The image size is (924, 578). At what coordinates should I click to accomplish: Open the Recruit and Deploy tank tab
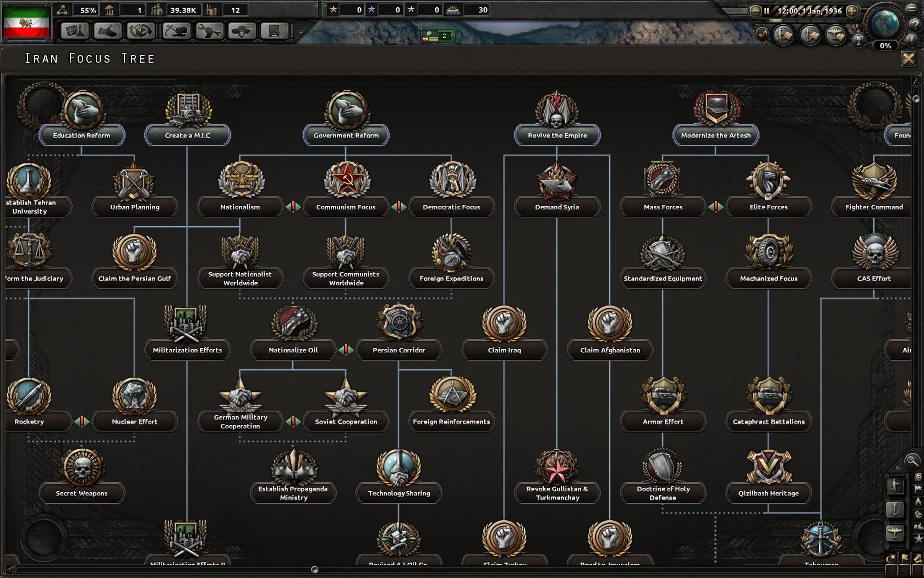click(x=242, y=31)
